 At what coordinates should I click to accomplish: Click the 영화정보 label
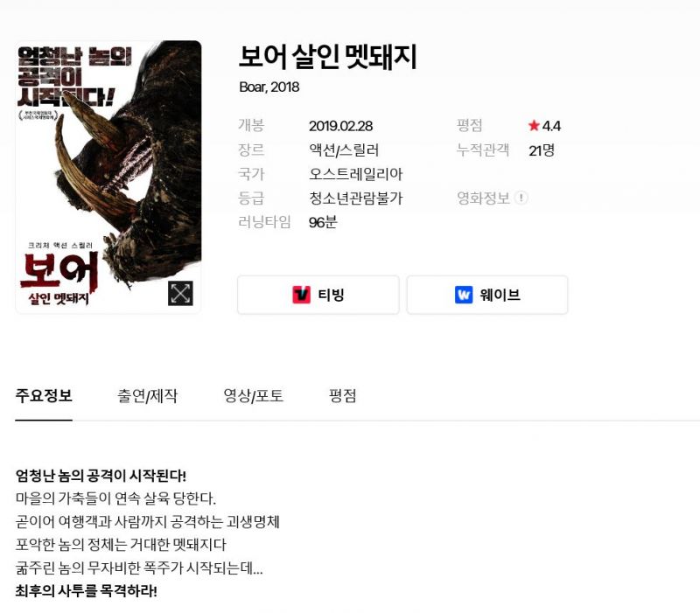pos(483,199)
